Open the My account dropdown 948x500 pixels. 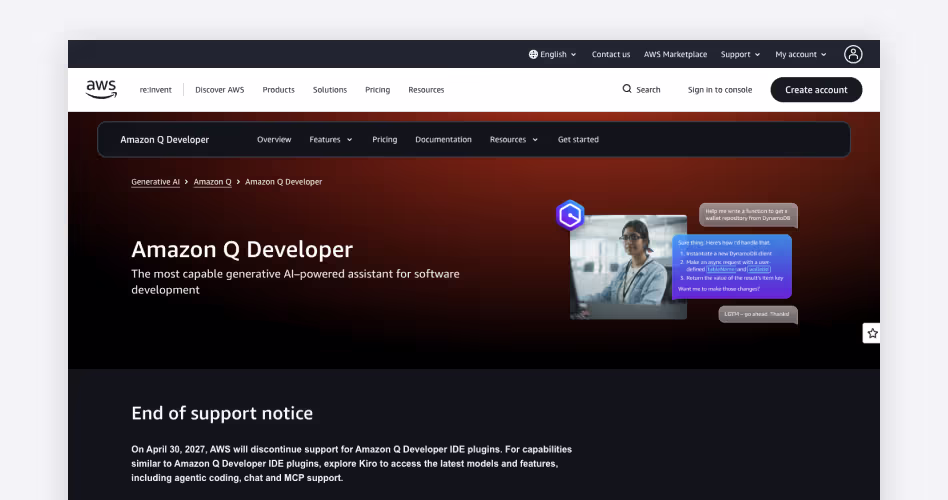point(800,54)
